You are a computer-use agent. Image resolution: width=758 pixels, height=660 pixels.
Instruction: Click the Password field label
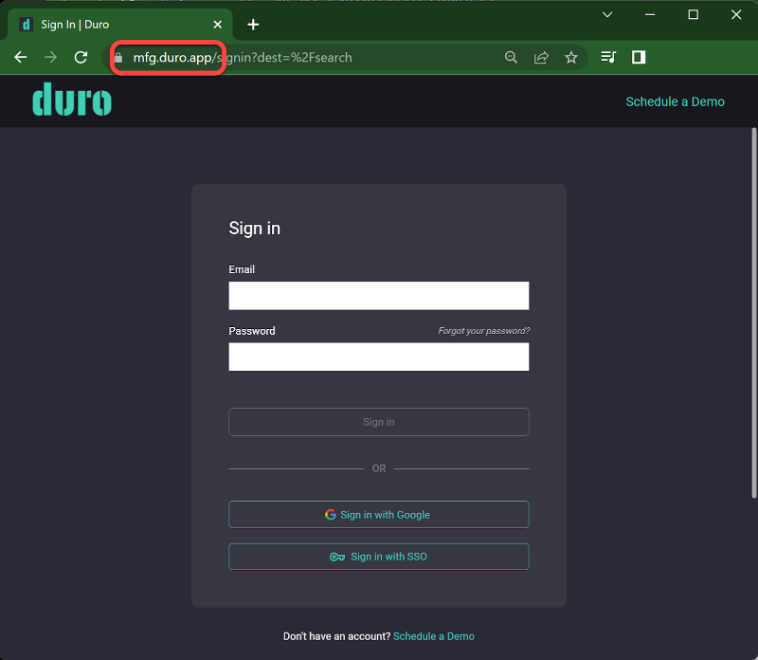(x=252, y=331)
